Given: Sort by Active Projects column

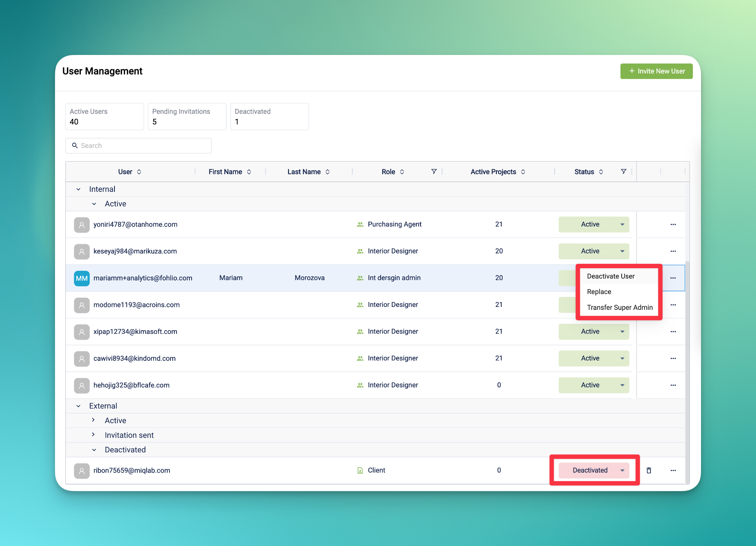Looking at the screenshot, I should click(523, 172).
